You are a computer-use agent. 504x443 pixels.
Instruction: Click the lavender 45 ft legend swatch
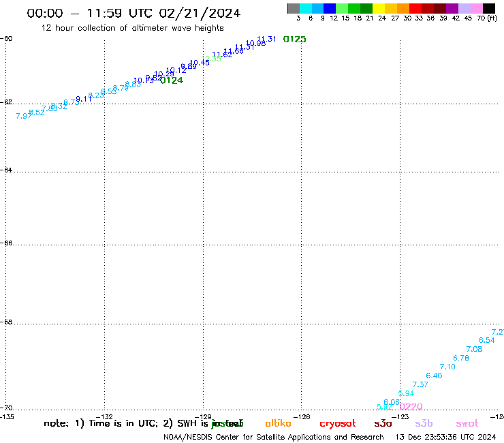[464, 8]
